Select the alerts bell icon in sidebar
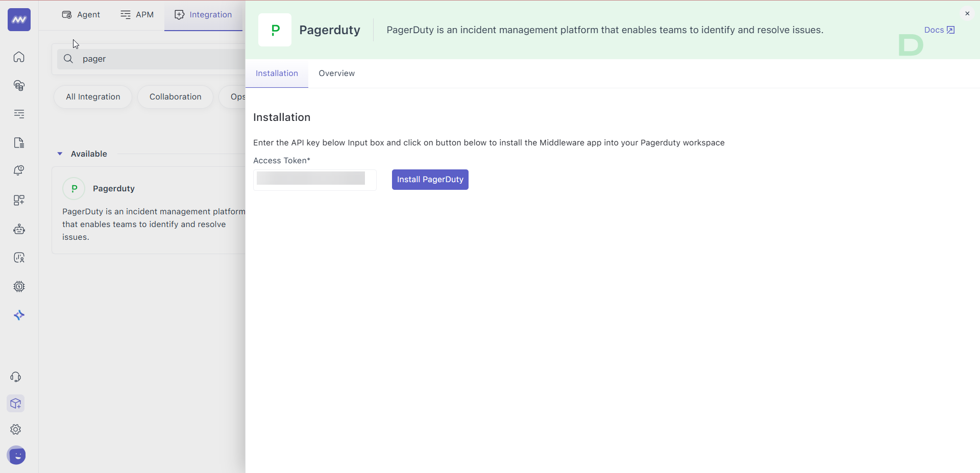The width and height of the screenshot is (980, 473). [19, 170]
